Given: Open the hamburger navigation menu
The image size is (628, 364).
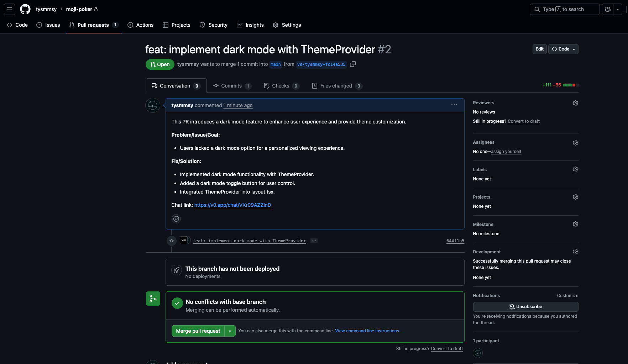Looking at the screenshot, I should tap(10, 9).
